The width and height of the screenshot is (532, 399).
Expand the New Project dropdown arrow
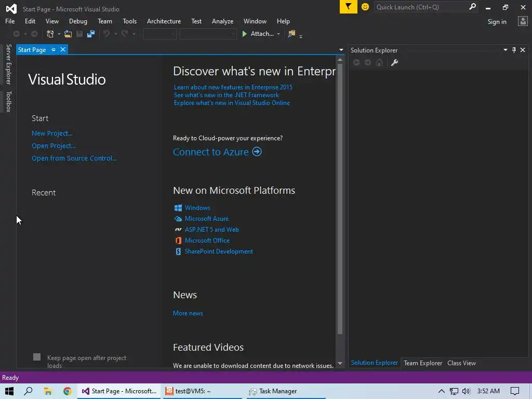(x=59, y=34)
